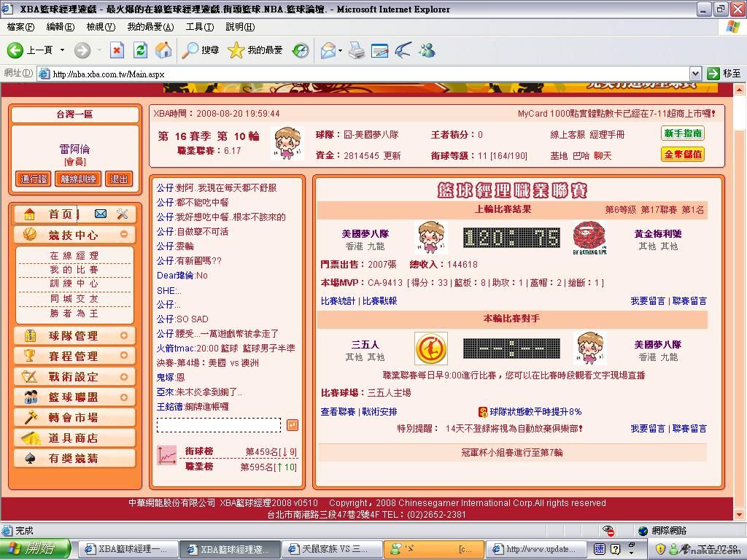Click the ranking chart icon beside 街球榜
Viewport: 747px width, 560px height.
tap(167, 456)
